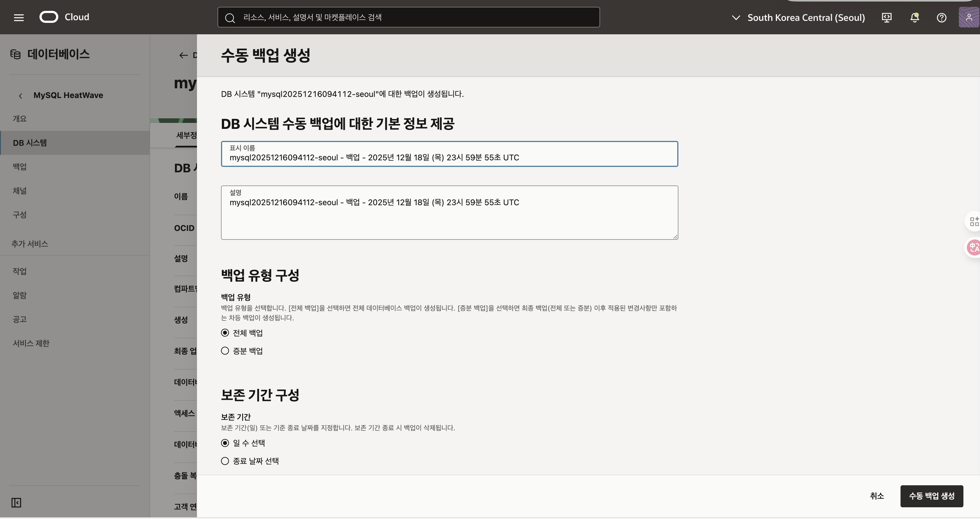The width and height of the screenshot is (980, 519).
Task: Open the help question mark icon
Action: click(942, 17)
